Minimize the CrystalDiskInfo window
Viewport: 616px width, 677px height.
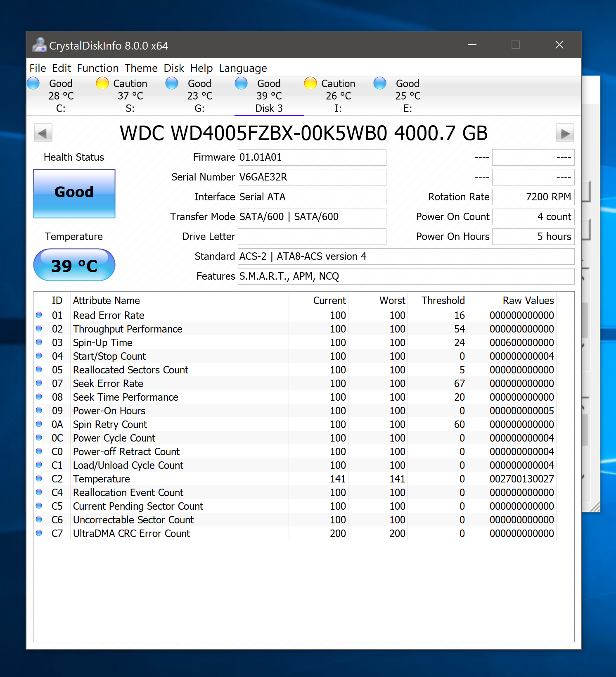pos(472,45)
